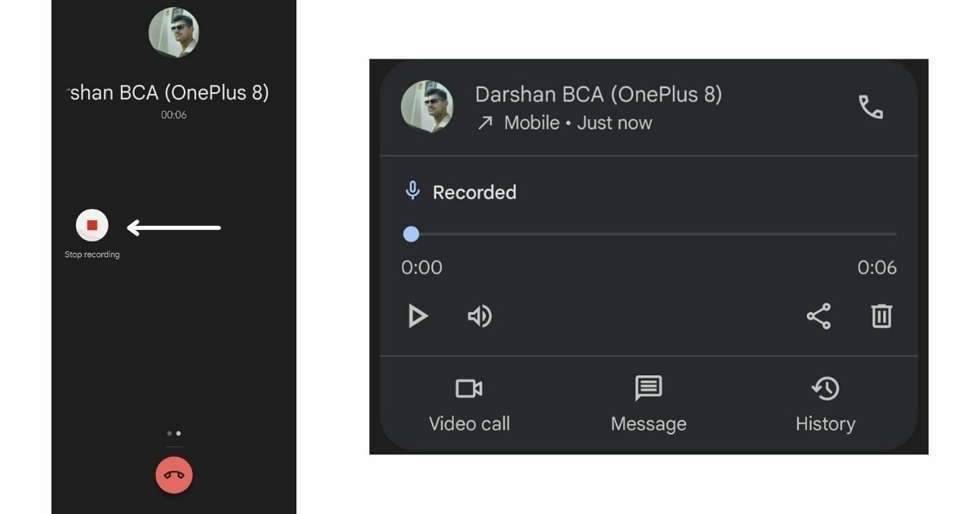Open Message for this contact
Viewport: 980px width, 514px height.
click(x=648, y=405)
